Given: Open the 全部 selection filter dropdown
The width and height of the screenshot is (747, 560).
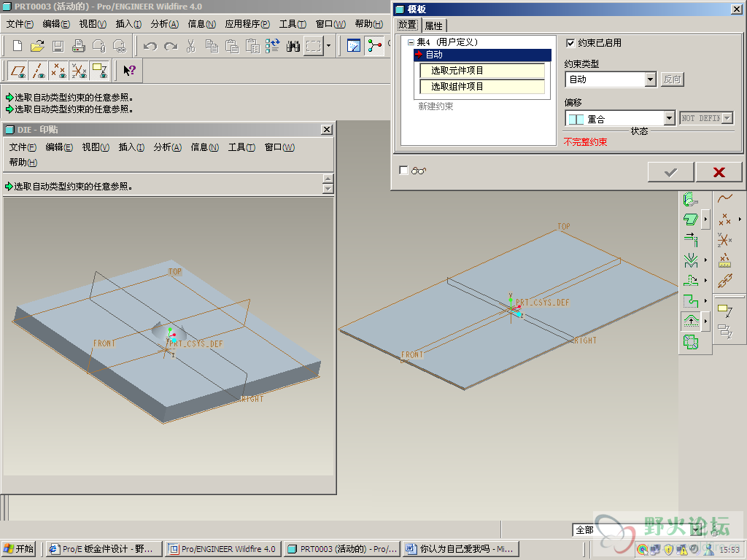Looking at the screenshot, I should [696, 529].
